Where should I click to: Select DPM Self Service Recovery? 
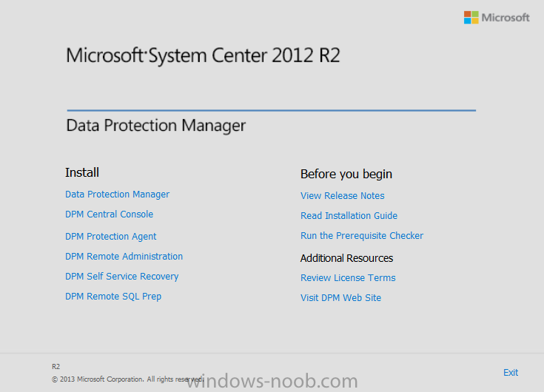(x=122, y=277)
